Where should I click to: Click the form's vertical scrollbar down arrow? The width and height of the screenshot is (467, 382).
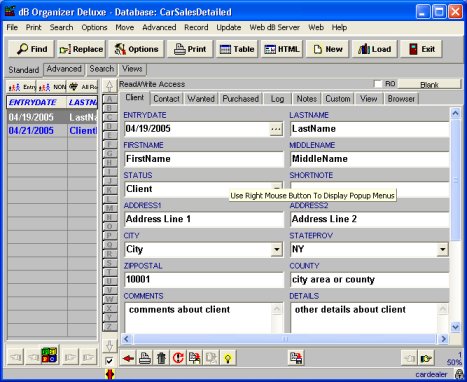point(455,327)
